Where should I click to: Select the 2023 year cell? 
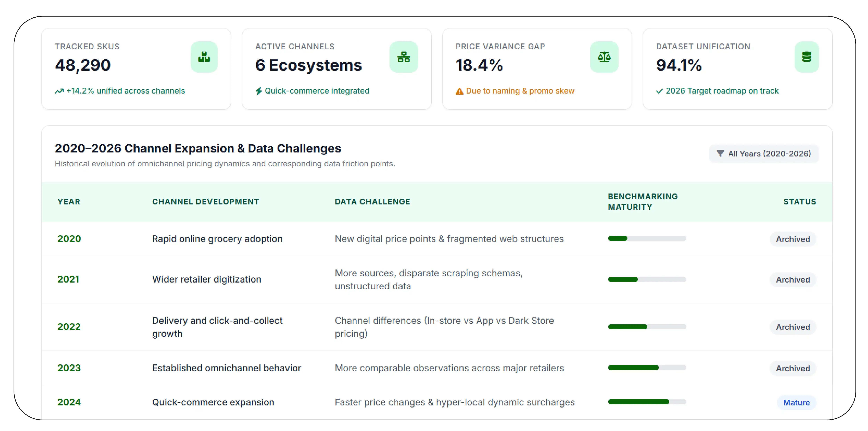click(x=69, y=368)
